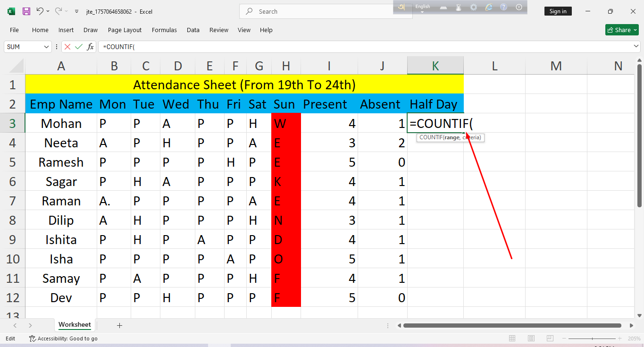Check Accessibility: Good to go status

point(63,339)
